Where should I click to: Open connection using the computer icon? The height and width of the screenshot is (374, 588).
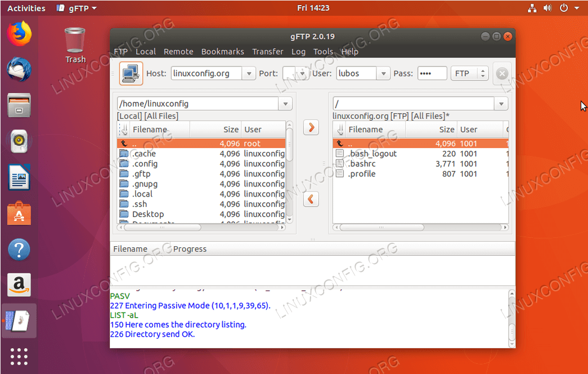click(131, 73)
